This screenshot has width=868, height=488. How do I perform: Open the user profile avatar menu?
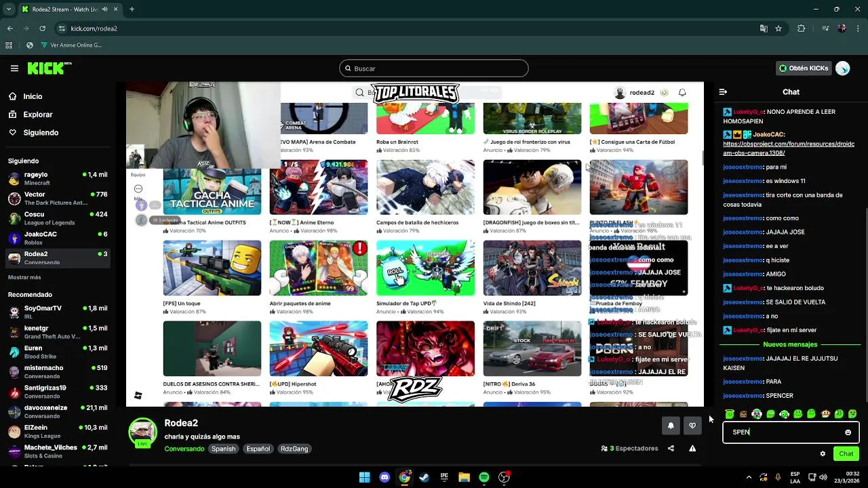pyautogui.click(x=842, y=68)
